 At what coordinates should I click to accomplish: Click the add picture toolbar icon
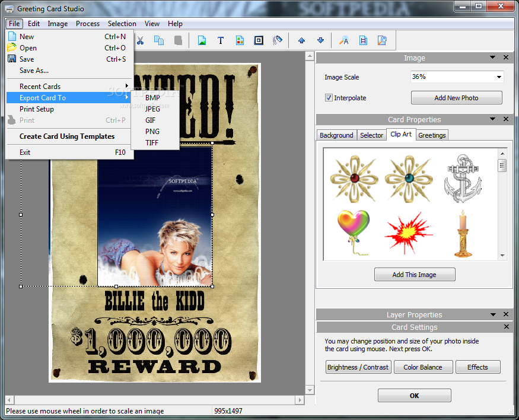point(202,40)
